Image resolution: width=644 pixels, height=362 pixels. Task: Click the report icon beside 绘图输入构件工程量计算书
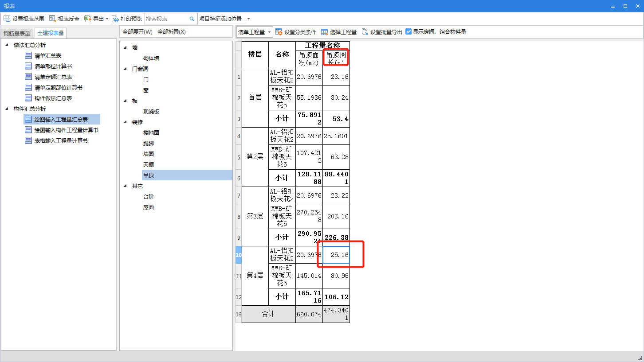pyautogui.click(x=28, y=130)
